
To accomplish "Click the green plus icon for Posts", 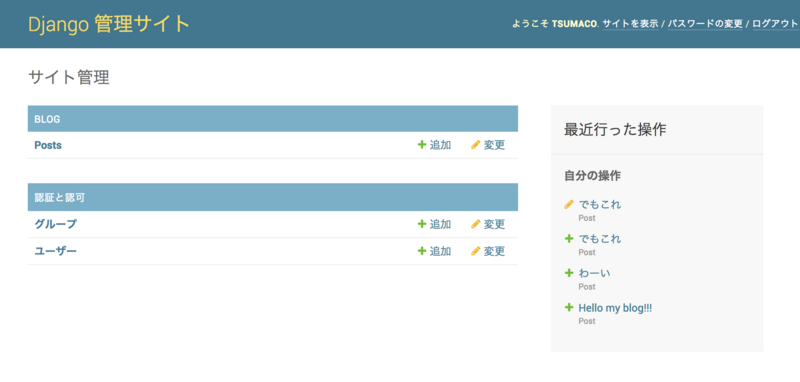I will point(421,145).
